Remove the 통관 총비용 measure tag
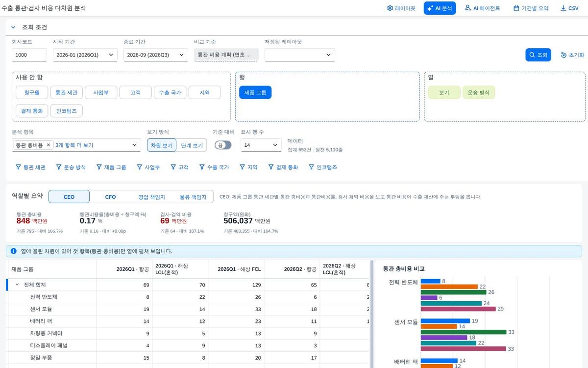Viewport: 588px width, 368px height. pyautogui.click(x=49, y=145)
